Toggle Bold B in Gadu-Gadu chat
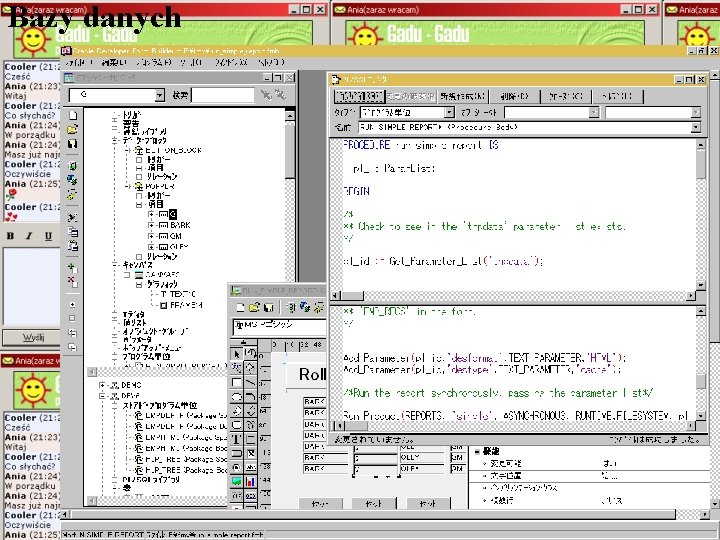 10,236
